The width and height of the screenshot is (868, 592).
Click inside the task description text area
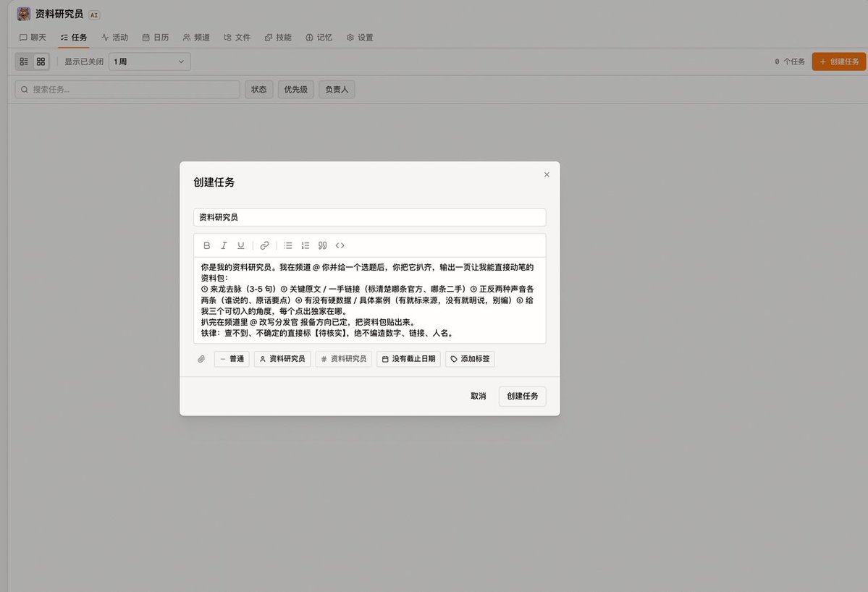370,300
